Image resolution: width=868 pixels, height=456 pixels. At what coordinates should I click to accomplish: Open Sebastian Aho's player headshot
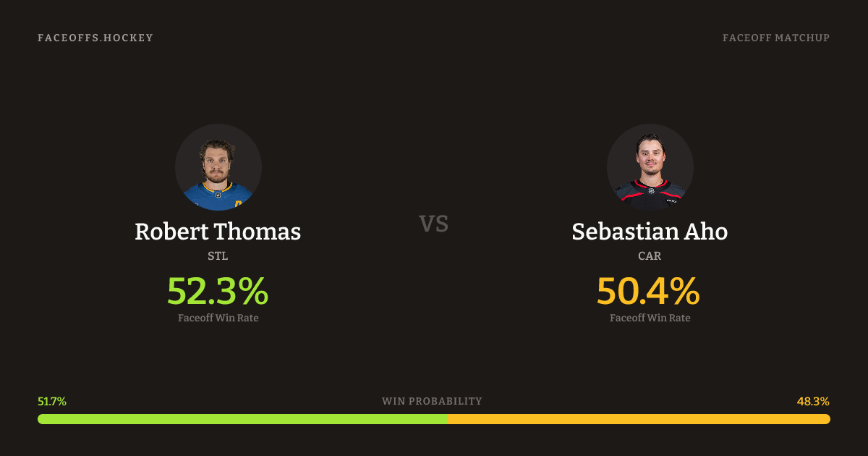click(650, 167)
